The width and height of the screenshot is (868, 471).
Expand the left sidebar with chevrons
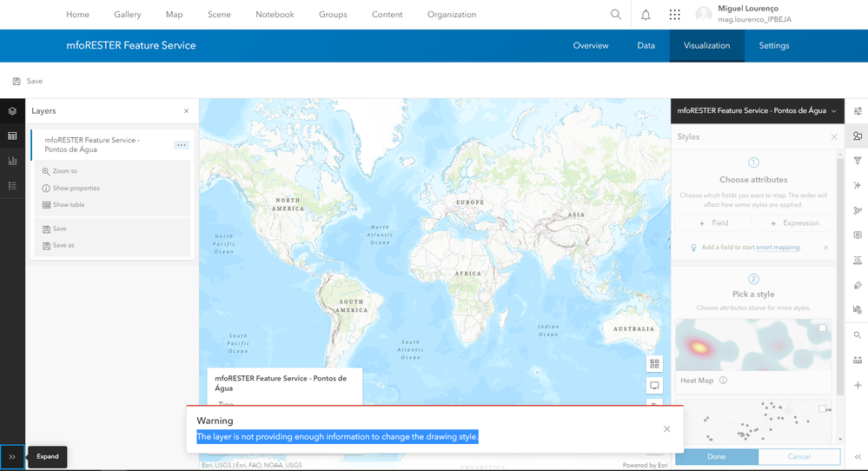point(12,457)
